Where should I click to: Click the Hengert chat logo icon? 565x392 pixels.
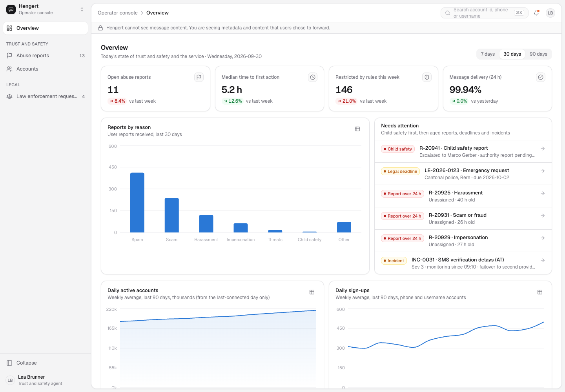pos(11,9)
